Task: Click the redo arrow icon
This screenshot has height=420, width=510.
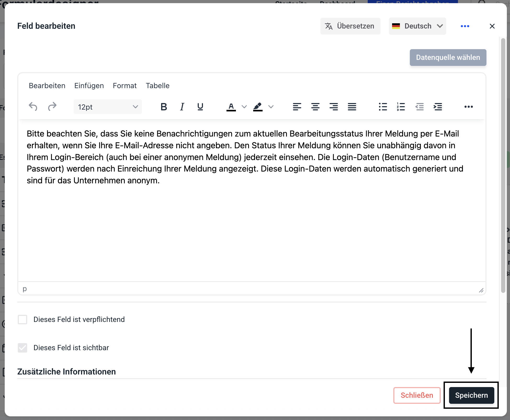Action: pyautogui.click(x=52, y=107)
